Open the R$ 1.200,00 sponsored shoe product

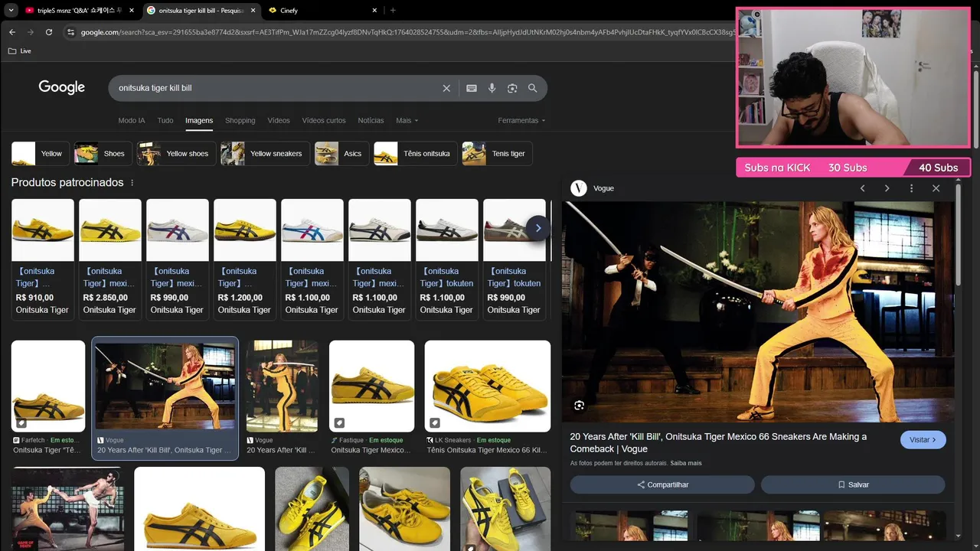pyautogui.click(x=245, y=259)
